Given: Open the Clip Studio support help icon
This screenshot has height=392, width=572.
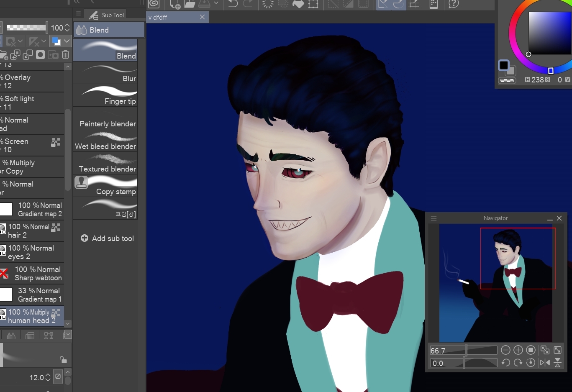Looking at the screenshot, I should pos(454,4).
